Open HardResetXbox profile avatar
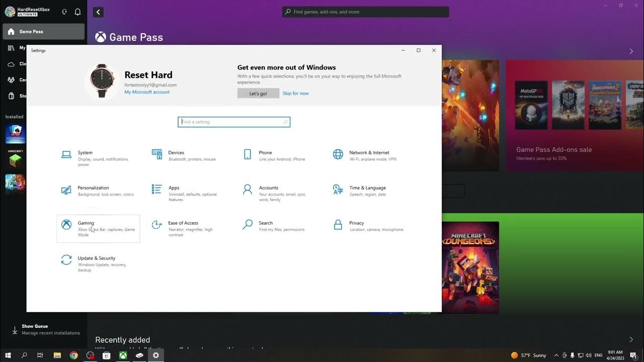Screen dimensions: 644x362 [x=10, y=12]
